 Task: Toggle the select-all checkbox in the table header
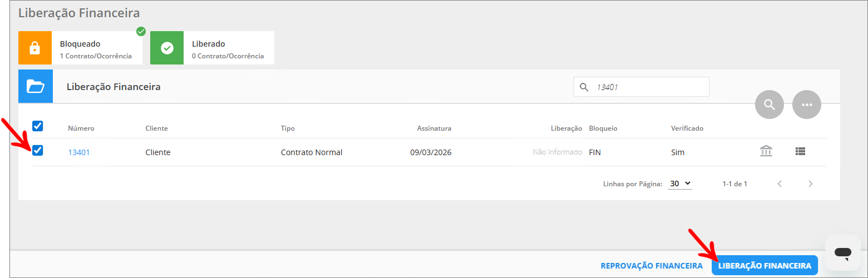pos(38,126)
